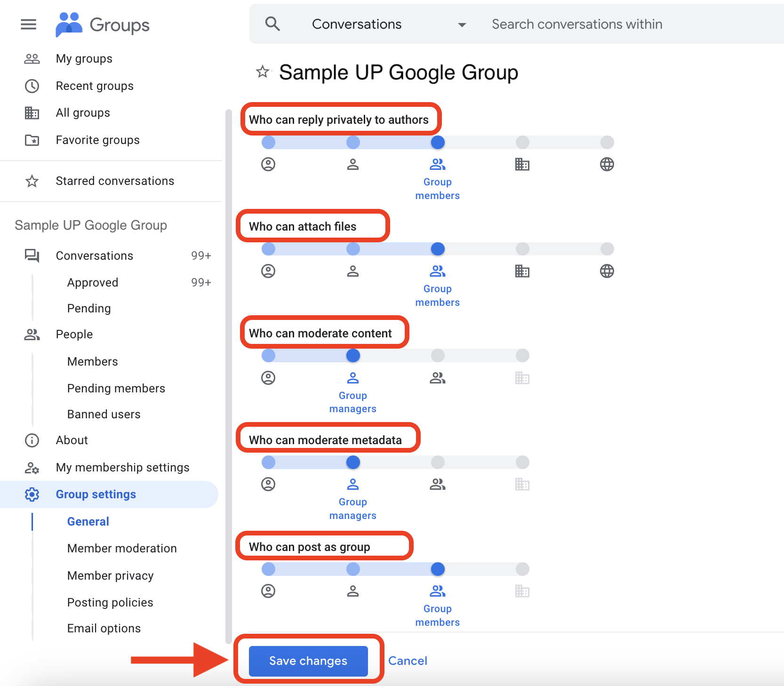784x686 pixels.
Task: Focus the Search conversations within field
Action: click(x=631, y=24)
